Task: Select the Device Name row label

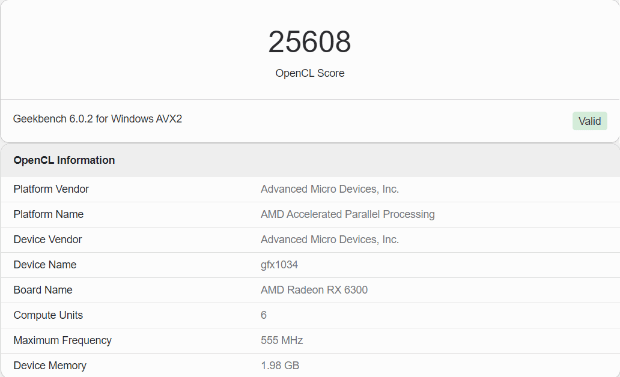Action: pos(45,265)
